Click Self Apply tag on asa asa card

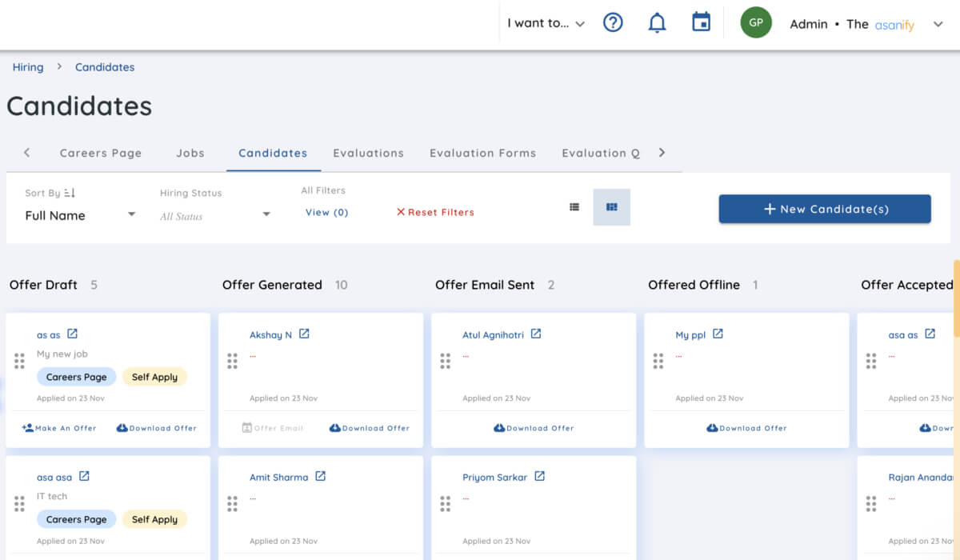154,519
